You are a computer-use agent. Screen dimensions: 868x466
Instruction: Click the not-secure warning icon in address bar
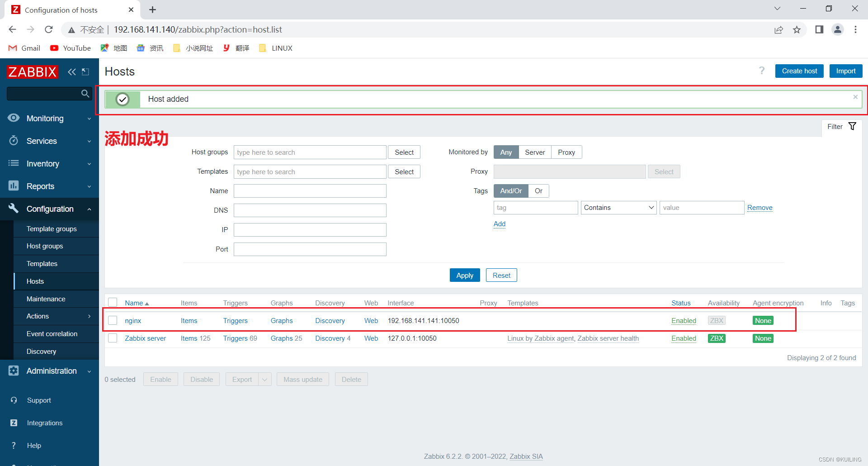point(71,30)
